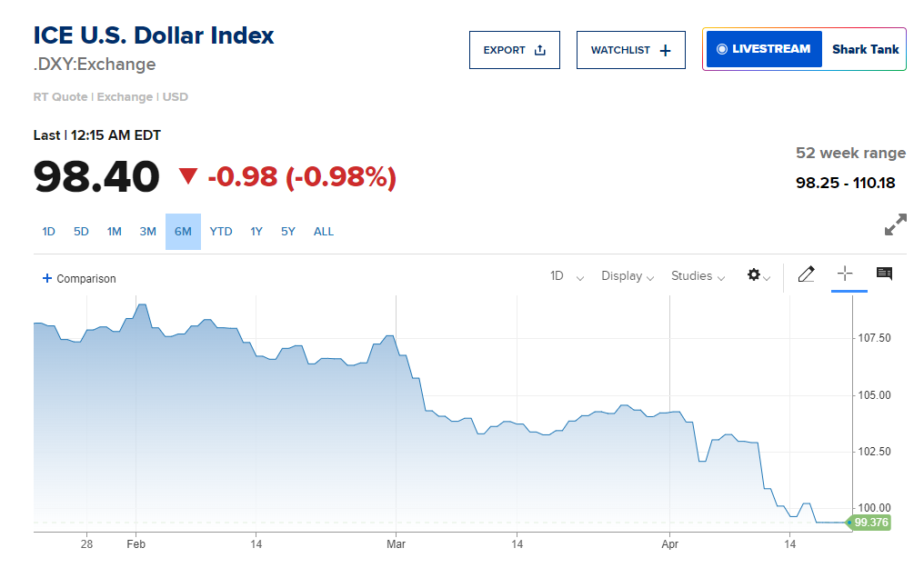Expand the Studies dropdown

coord(698,276)
